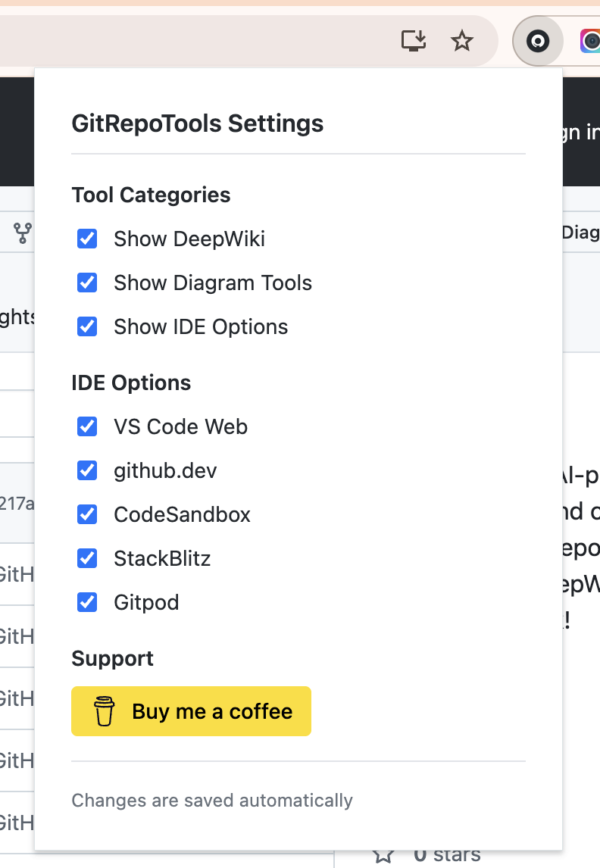Uncheck the StackBlitz option
Screen dimensions: 600x868
87,558
